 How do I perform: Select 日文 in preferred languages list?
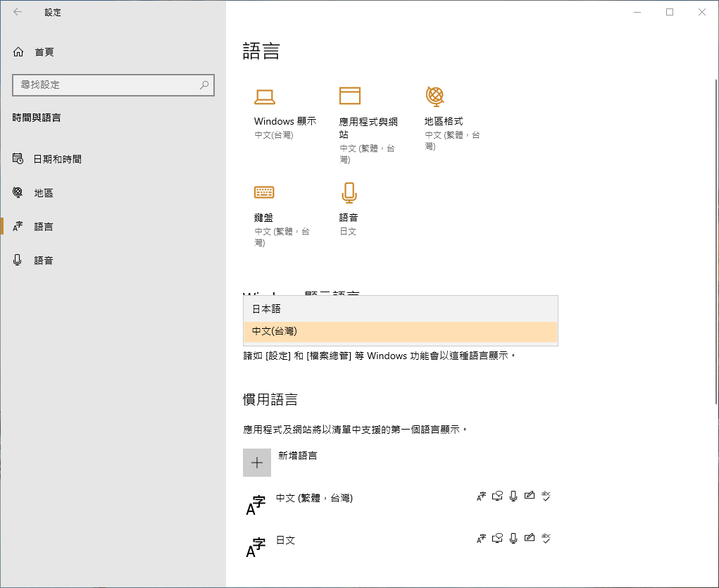(285, 541)
